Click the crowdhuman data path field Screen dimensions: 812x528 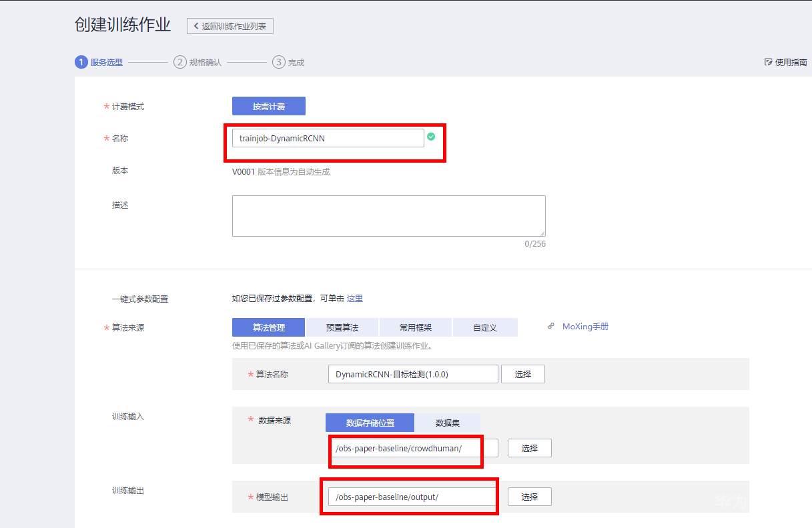(x=413, y=448)
